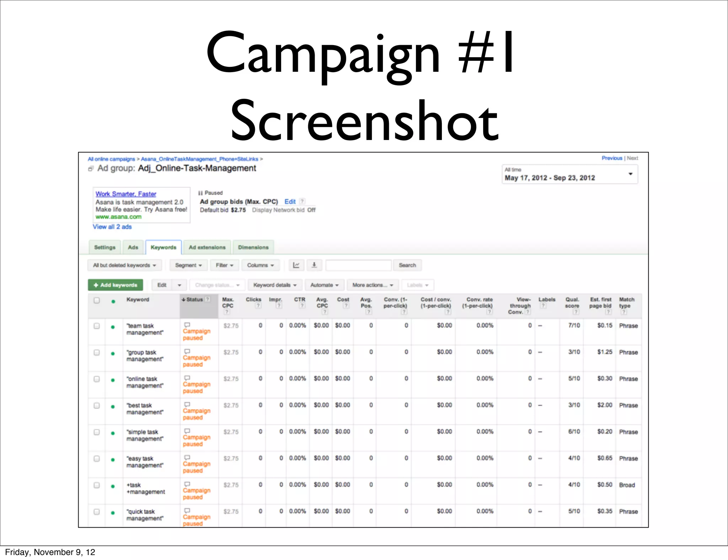The image size is (728, 560).
Task: Switch to the Ads tab
Action: pyautogui.click(x=133, y=247)
